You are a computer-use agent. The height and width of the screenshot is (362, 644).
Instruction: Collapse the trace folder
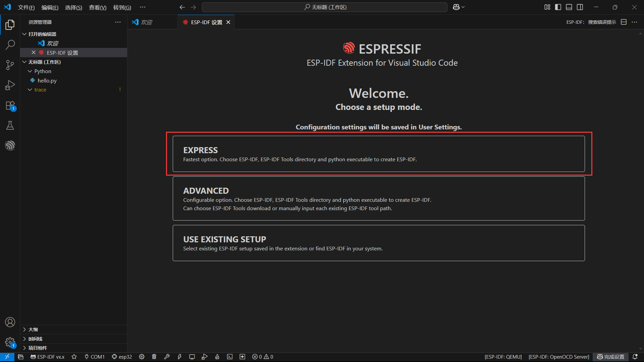[x=74, y=90]
